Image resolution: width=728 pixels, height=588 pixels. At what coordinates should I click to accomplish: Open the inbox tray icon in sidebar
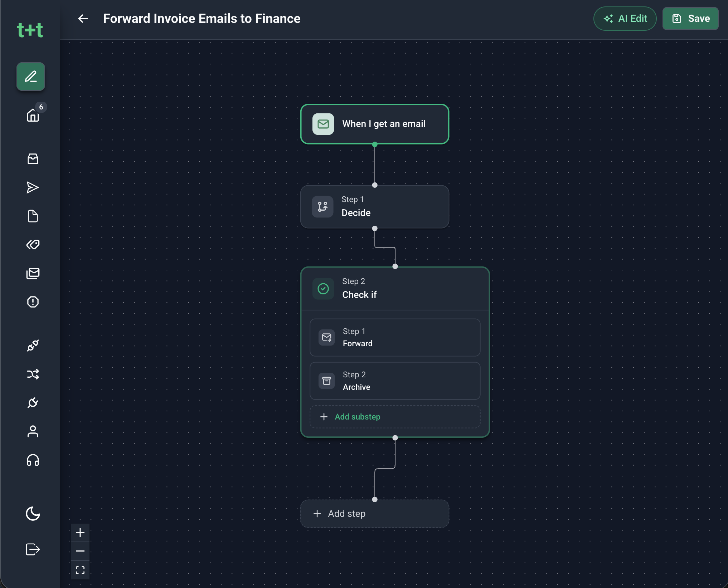(33, 159)
